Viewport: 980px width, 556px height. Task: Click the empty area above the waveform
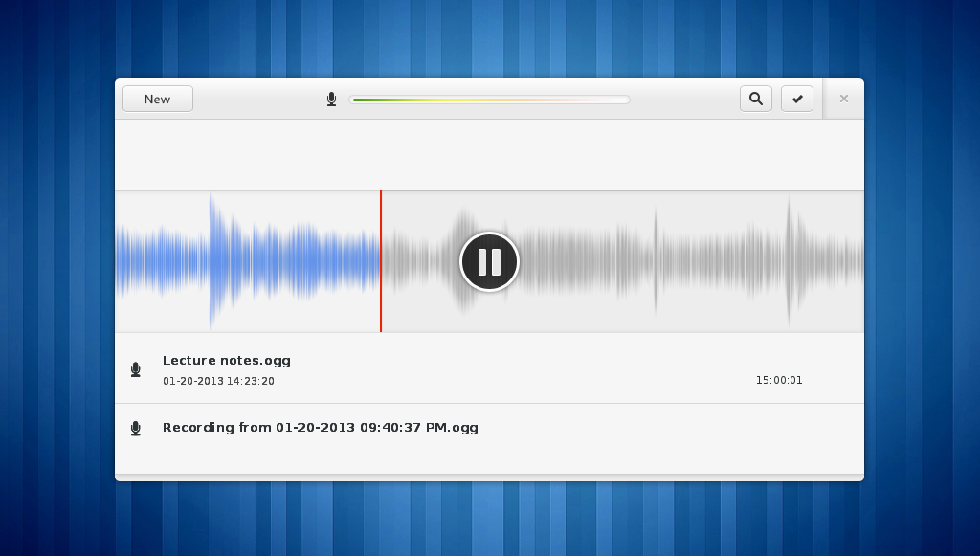pyautogui.click(x=489, y=155)
